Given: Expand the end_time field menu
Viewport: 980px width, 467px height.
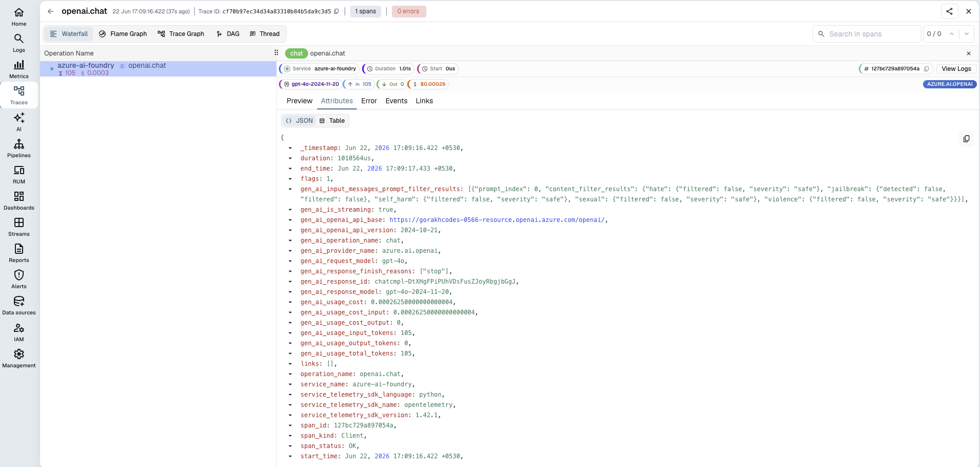Looking at the screenshot, I should (x=290, y=169).
